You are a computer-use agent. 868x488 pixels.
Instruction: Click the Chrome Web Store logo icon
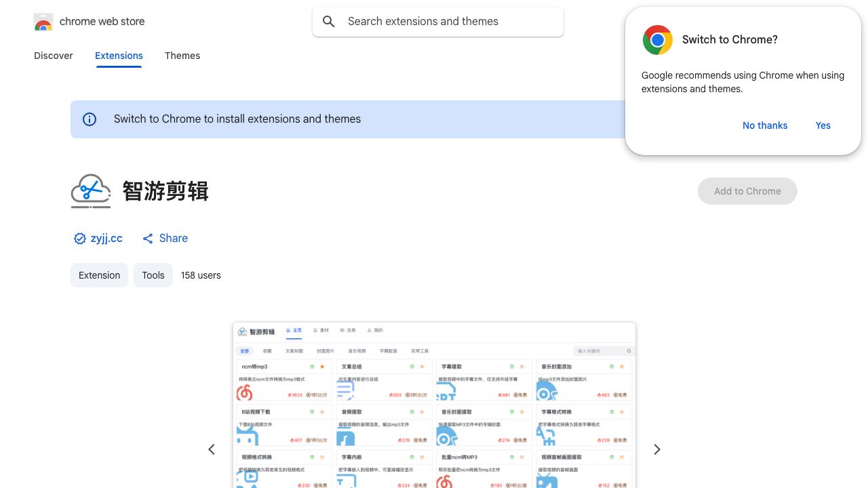43,22
